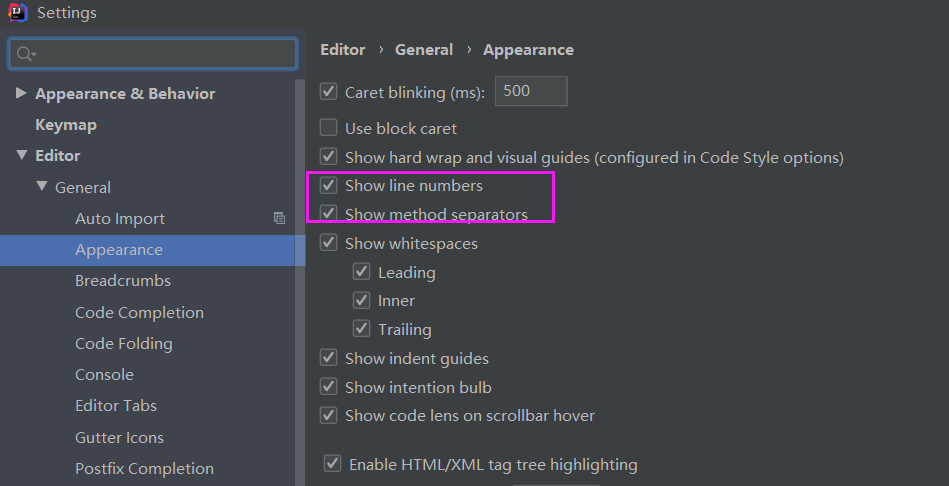
Task: Click into the settings search box
Action: pos(153,54)
